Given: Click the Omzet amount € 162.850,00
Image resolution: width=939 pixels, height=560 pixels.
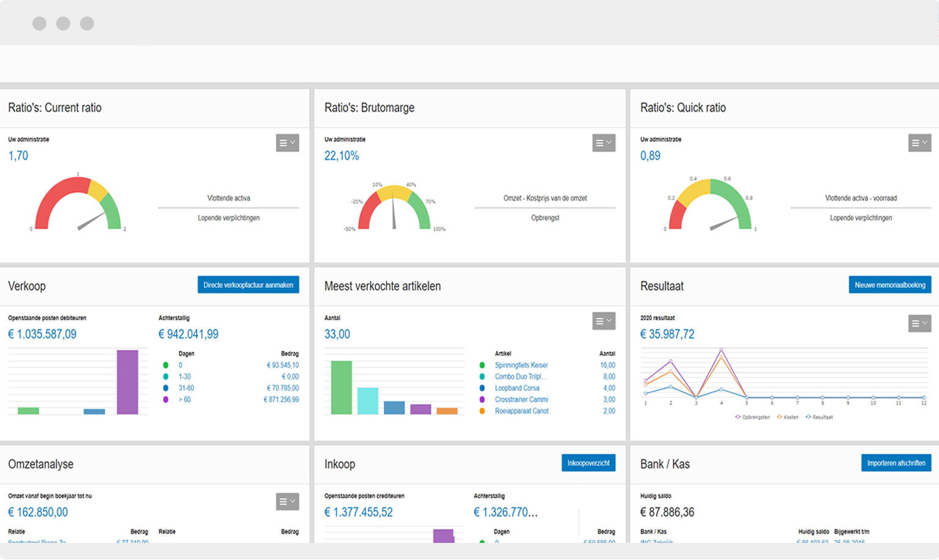Looking at the screenshot, I should point(38,512).
